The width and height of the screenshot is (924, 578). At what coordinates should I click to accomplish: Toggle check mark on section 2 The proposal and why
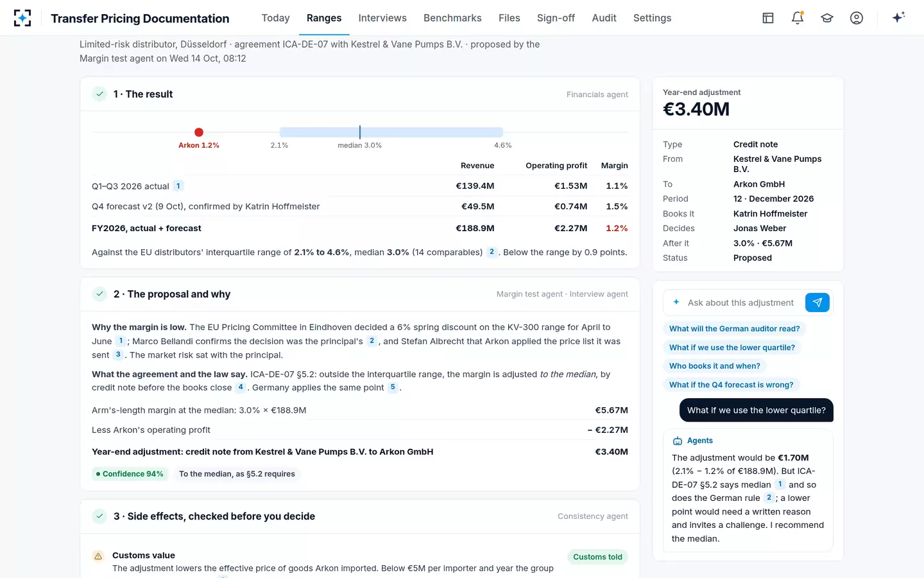[x=99, y=294]
